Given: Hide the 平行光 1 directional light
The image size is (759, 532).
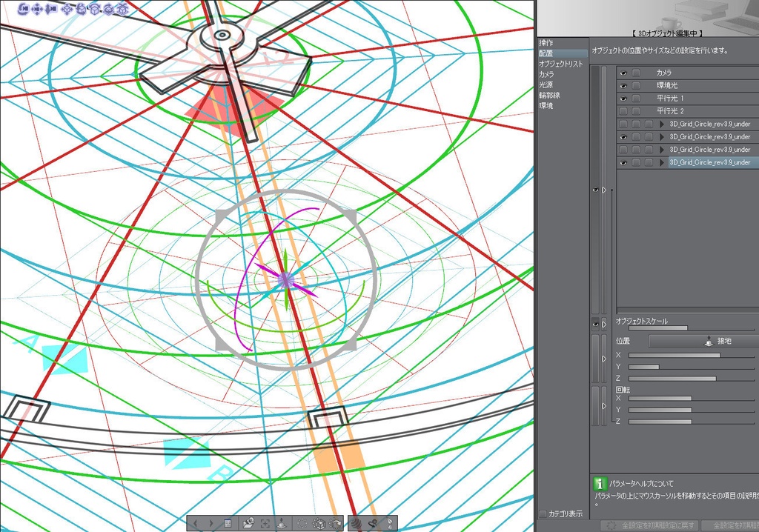Looking at the screenshot, I should click(x=623, y=98).
